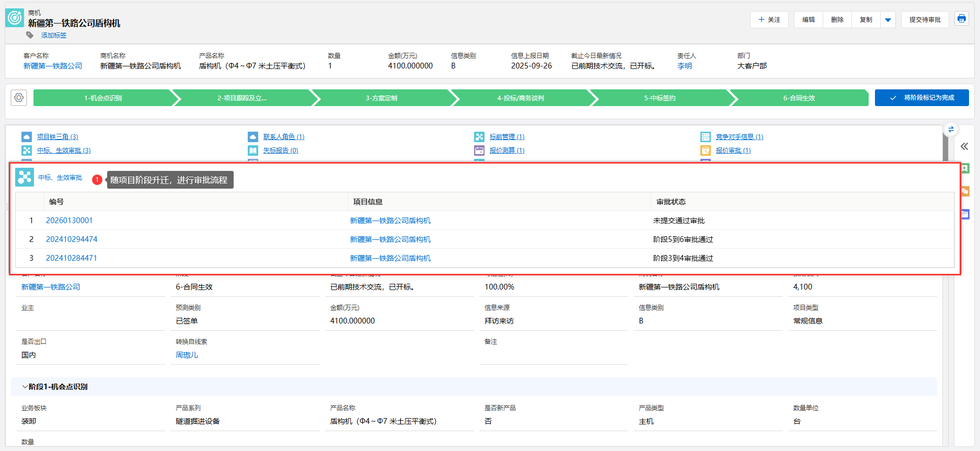Screen dimensions: 980x451
Task: Open the dropdown arrow next to 复制
Action: pyautogui.click(x=887, y=20)
